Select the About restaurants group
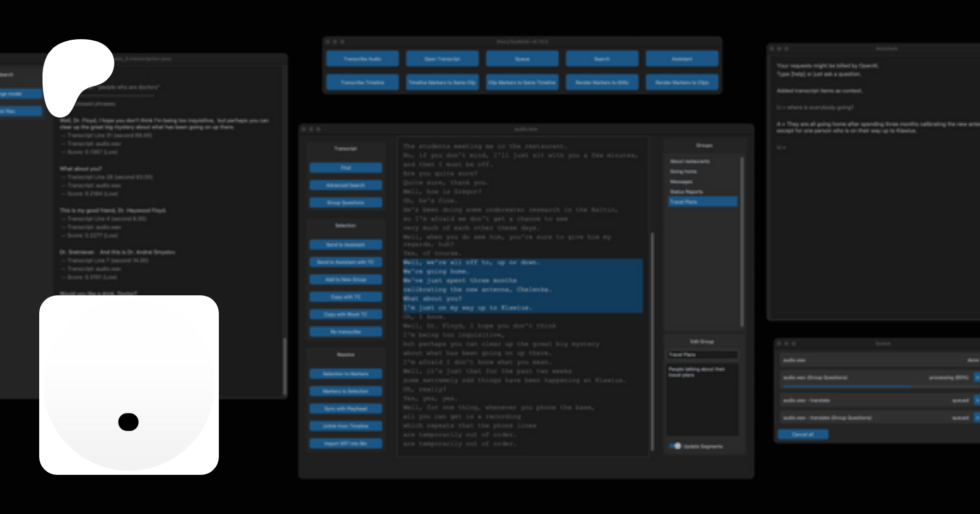The width and height of the screenshot is (980, 514). 690,162
